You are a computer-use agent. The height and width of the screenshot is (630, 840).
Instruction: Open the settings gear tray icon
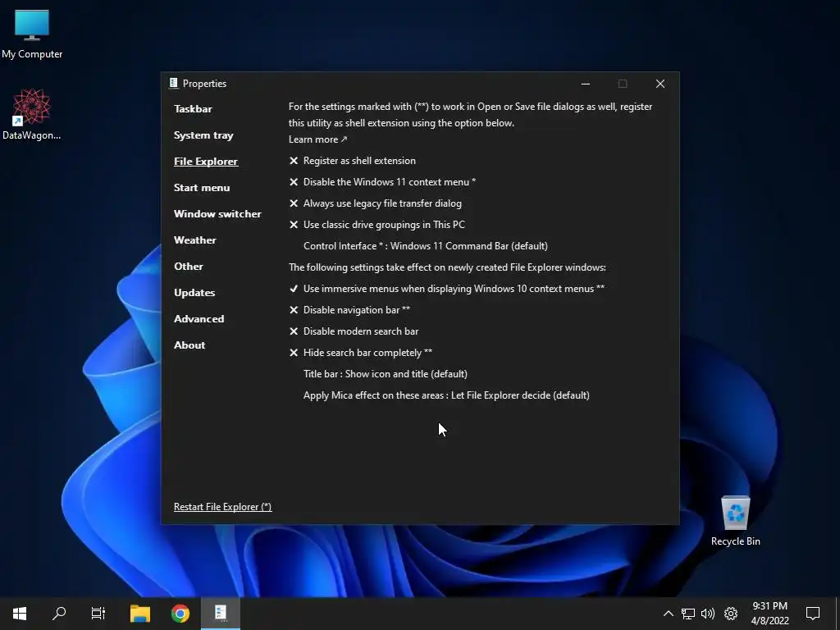(x=731, y=614)
